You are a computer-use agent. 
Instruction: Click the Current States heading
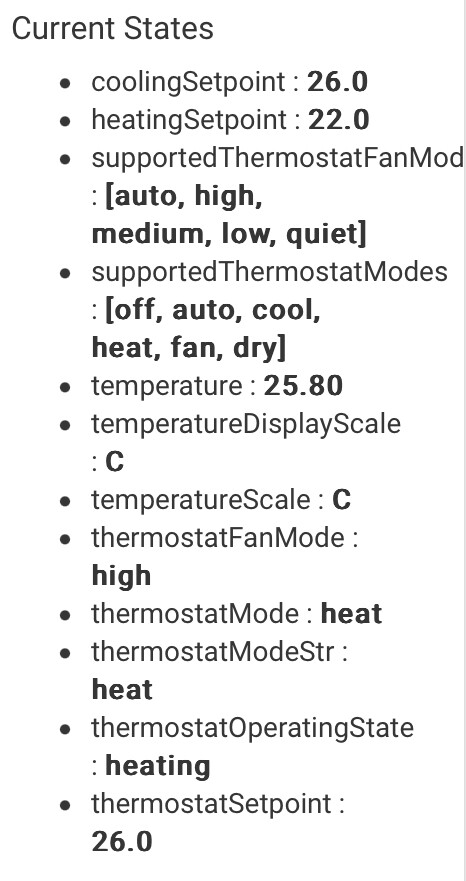click(112, 29)
